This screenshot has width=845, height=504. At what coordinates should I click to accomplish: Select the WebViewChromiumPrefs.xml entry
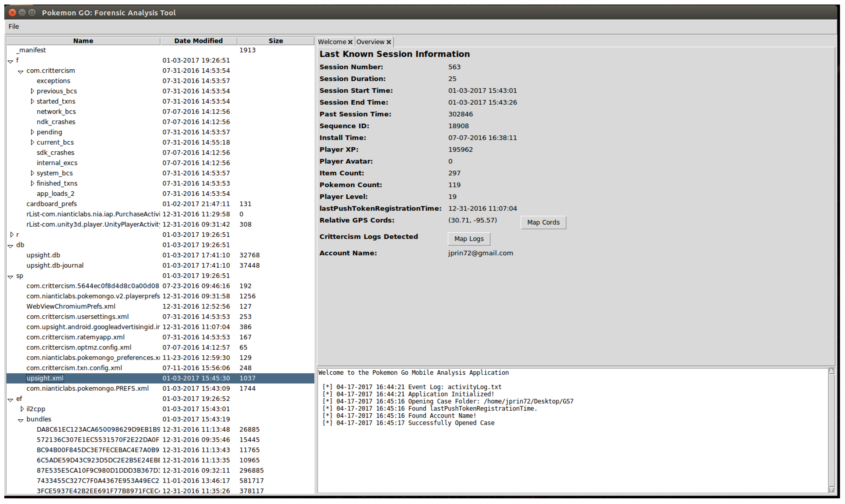pyautogui.click(x=71, y=307)
